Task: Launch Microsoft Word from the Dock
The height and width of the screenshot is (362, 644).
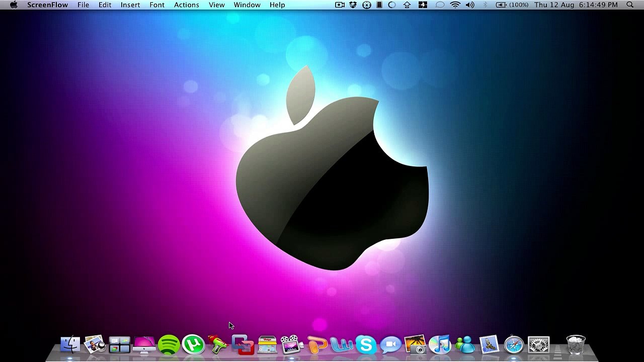Action: pos(342,345)
